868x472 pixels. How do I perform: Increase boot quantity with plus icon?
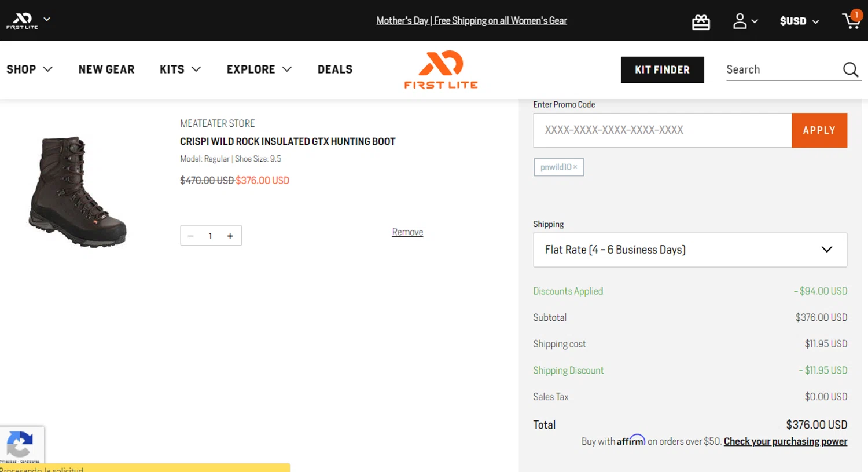click(230, 236)
